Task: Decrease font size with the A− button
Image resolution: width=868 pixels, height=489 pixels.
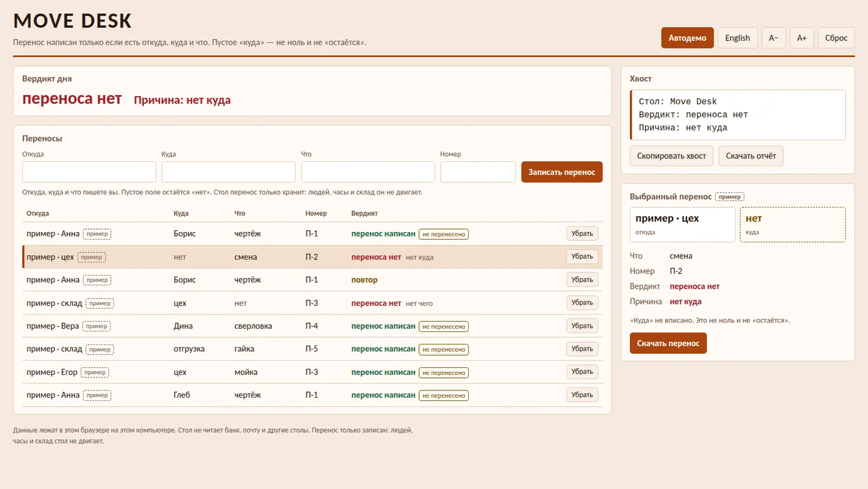Action: pos(774,38)
